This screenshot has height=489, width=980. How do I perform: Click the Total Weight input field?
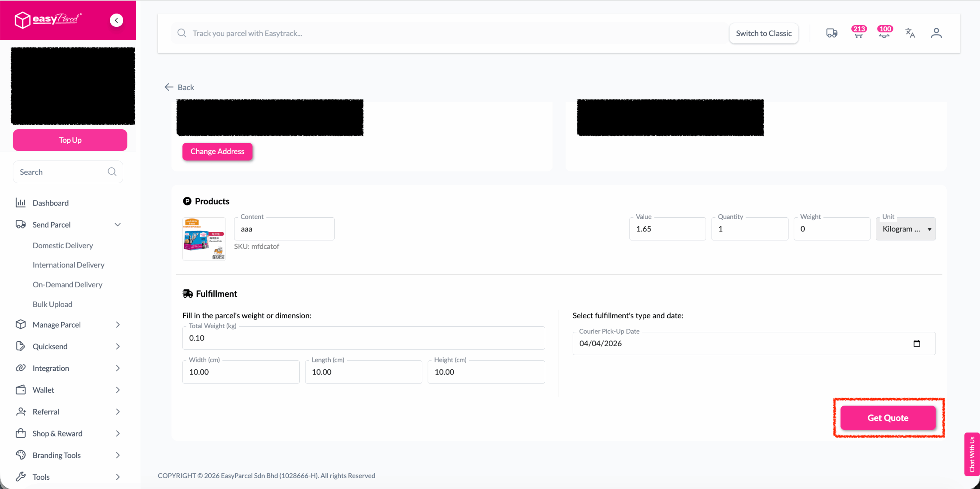363,338
